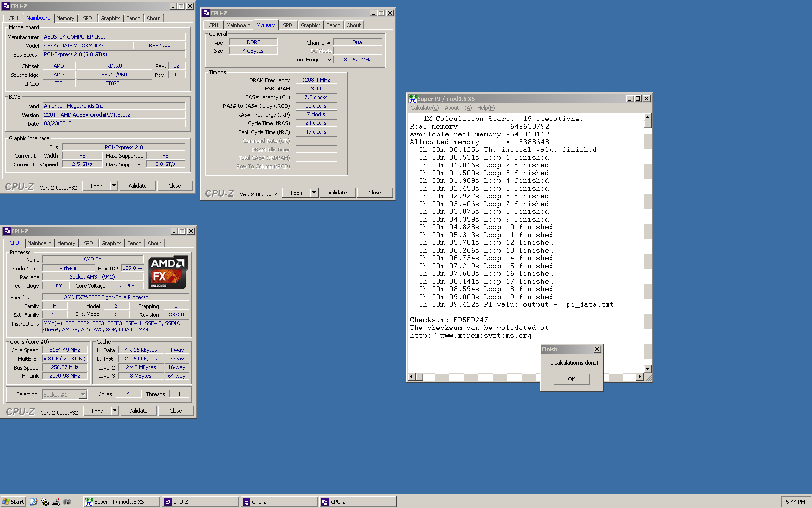The width and height of the screenshot is (812, 508).
Task: Open the About menu in Super PI
Action: tap(458, 108)
